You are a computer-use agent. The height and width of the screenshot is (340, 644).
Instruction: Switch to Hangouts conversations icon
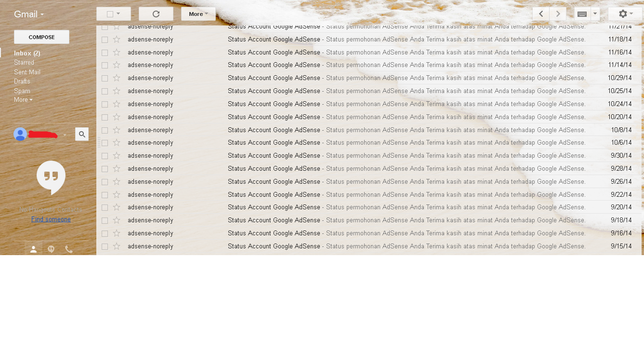pos(51,249)
